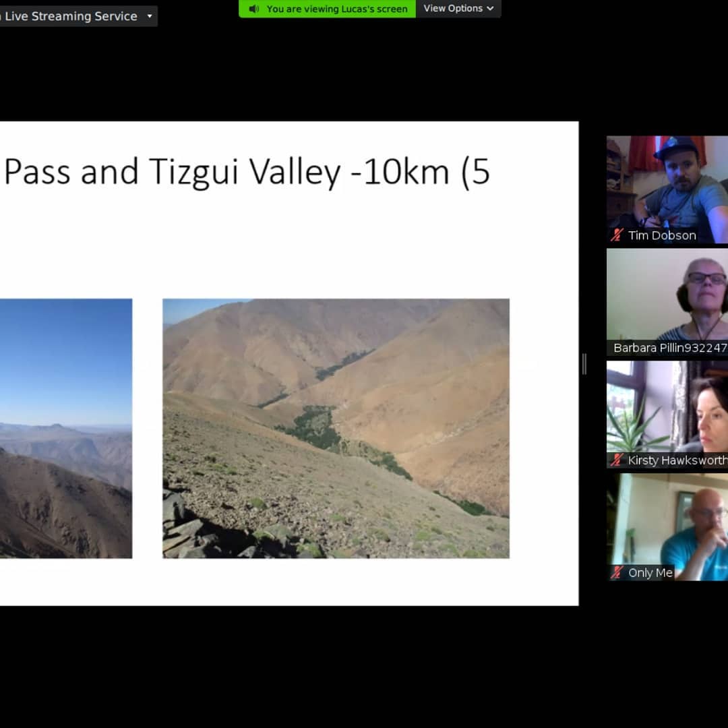The height and width of the screenshot is (728, 728).
Task: Click the 'You are viewing Lucas's screen' banner
Action: (x=328, y=9)
